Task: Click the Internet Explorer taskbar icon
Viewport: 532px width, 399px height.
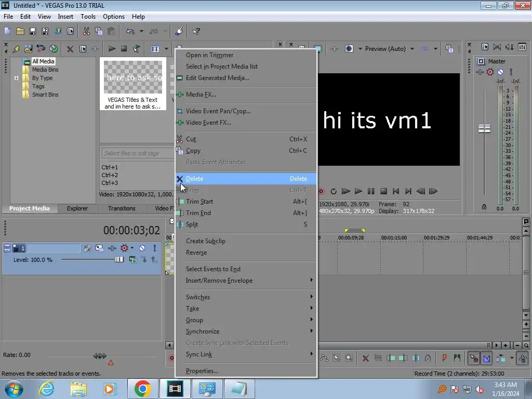Action: (x=46, y=389)
